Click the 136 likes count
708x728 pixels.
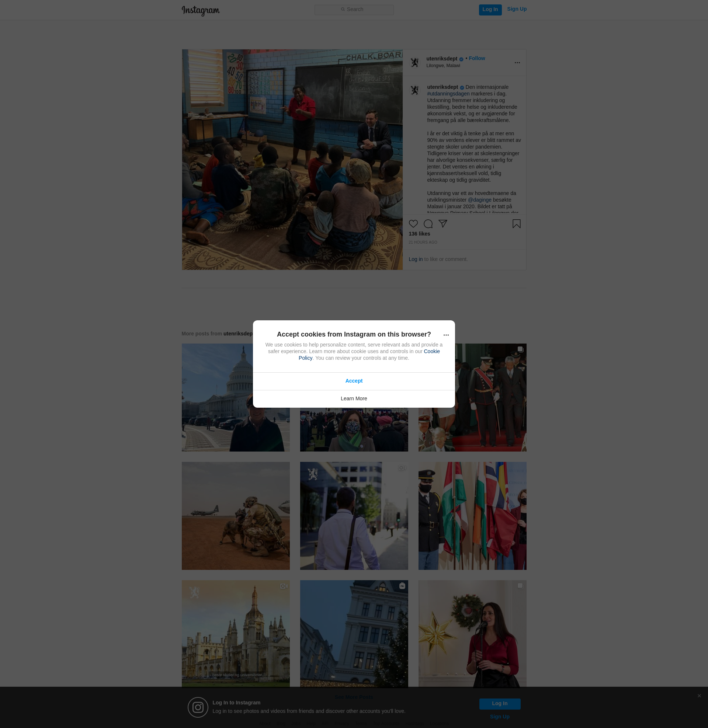pyautogui.click(x=419, y=234)
